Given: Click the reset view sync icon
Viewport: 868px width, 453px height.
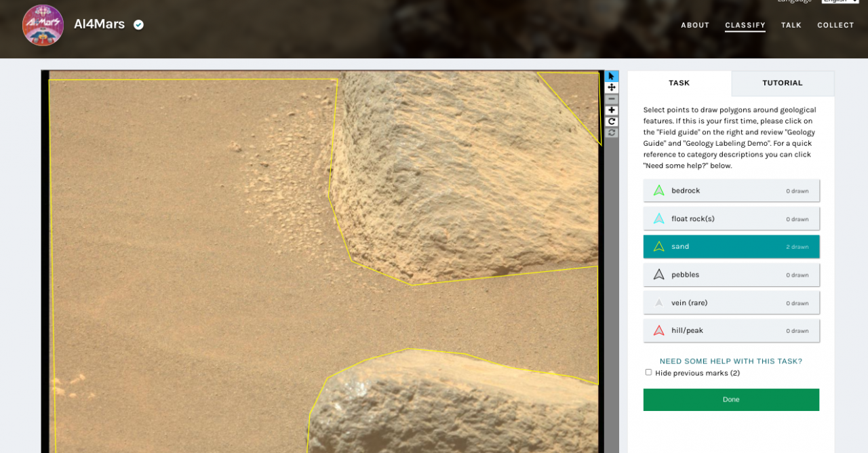Looking at the screenshot, I should [612, 133].
